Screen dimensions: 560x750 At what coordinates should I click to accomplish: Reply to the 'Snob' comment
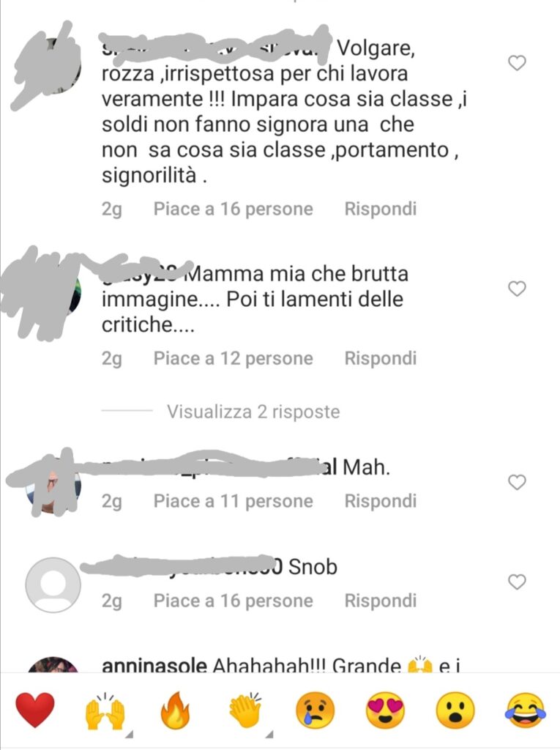(x=381, y=601)
